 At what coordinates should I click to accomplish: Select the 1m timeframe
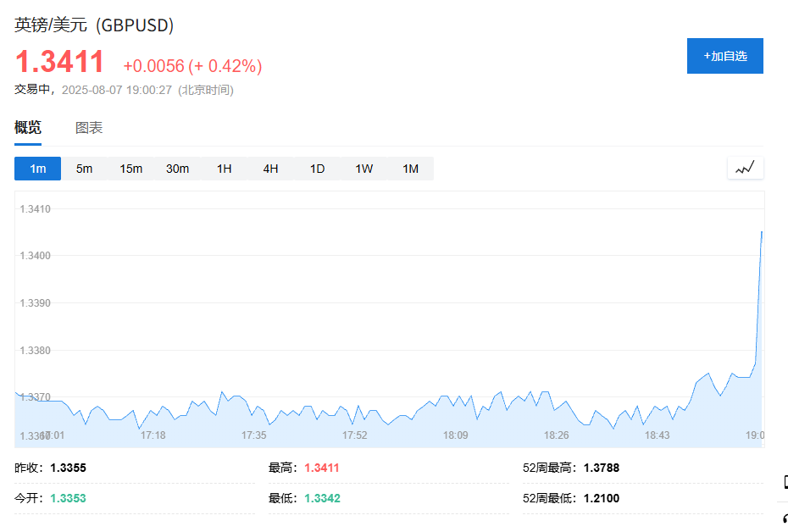tap(38, 169)
